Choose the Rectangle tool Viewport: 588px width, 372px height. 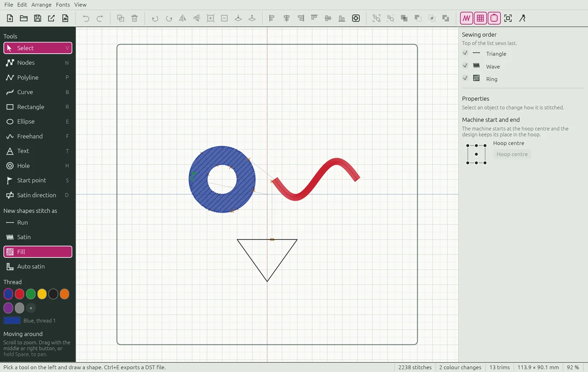(38, 107)
